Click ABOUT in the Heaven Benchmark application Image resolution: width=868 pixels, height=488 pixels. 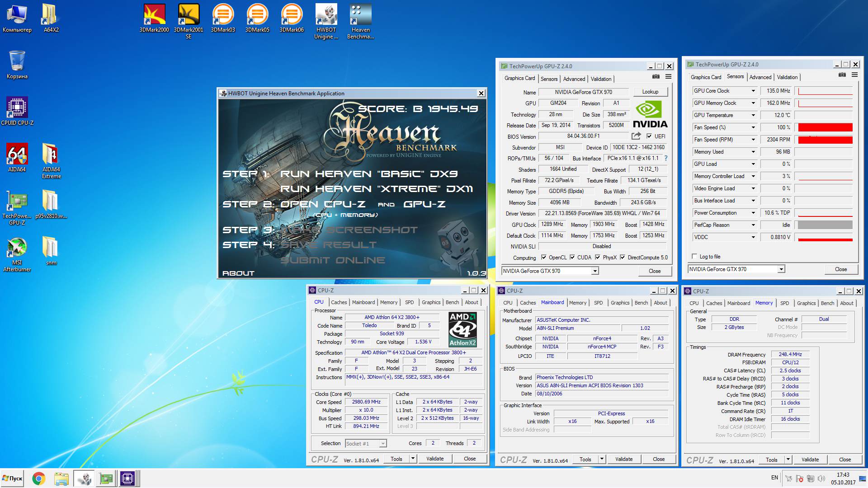[238, 273]
